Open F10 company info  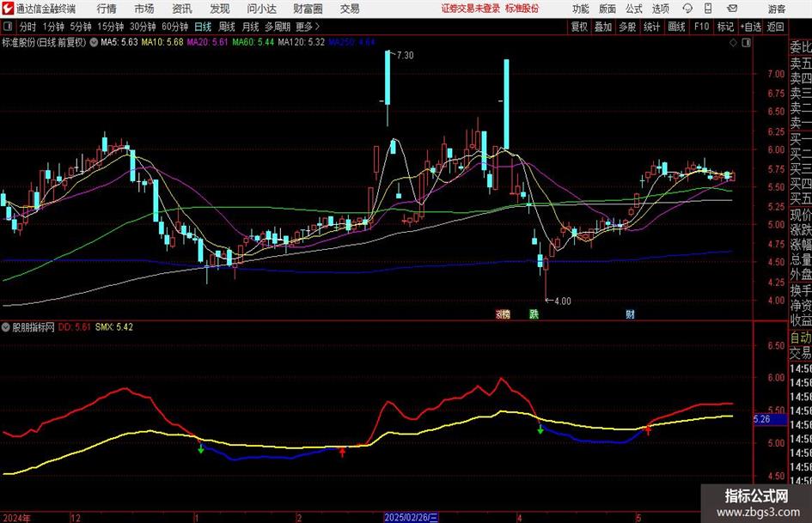point(702,27)
